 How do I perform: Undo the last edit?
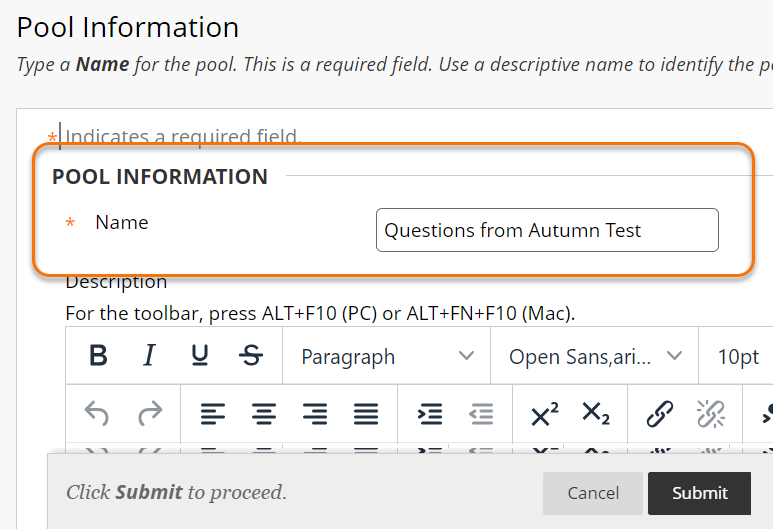[x=97, y=413]
